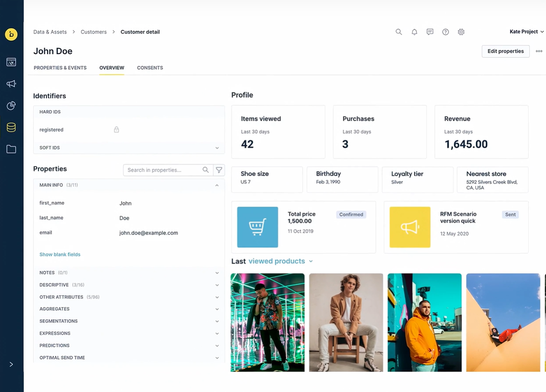This screenshot has height=392, width=546.
Task: Click the first_name value John
Action: click(125, 203)
